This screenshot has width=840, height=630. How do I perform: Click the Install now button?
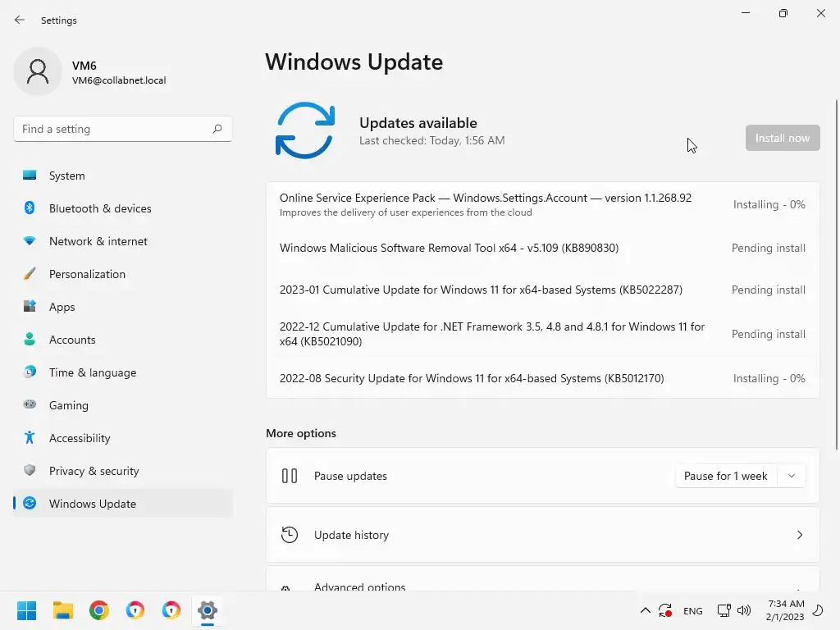click(x=782, y=138)
